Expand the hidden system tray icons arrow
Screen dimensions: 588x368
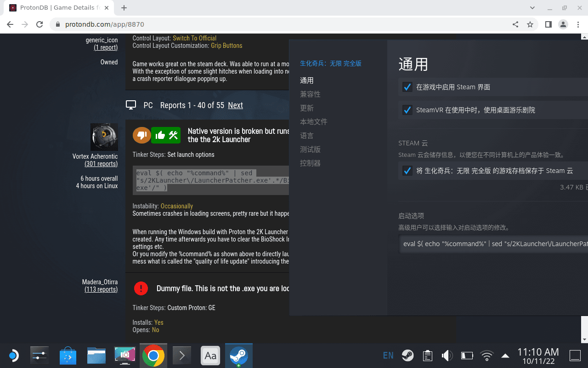tap(505, 355)
